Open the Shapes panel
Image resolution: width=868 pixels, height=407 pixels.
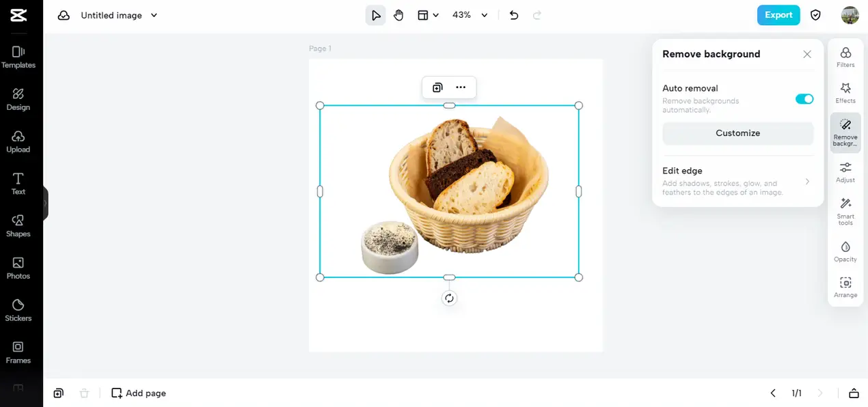tap(18, 226)
